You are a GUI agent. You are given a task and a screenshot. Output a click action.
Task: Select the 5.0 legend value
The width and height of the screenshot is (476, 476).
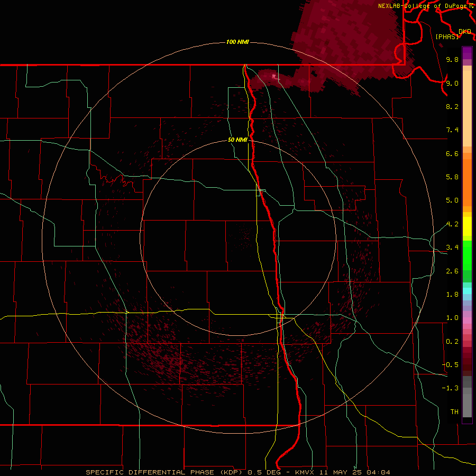(x=452, y=200)
